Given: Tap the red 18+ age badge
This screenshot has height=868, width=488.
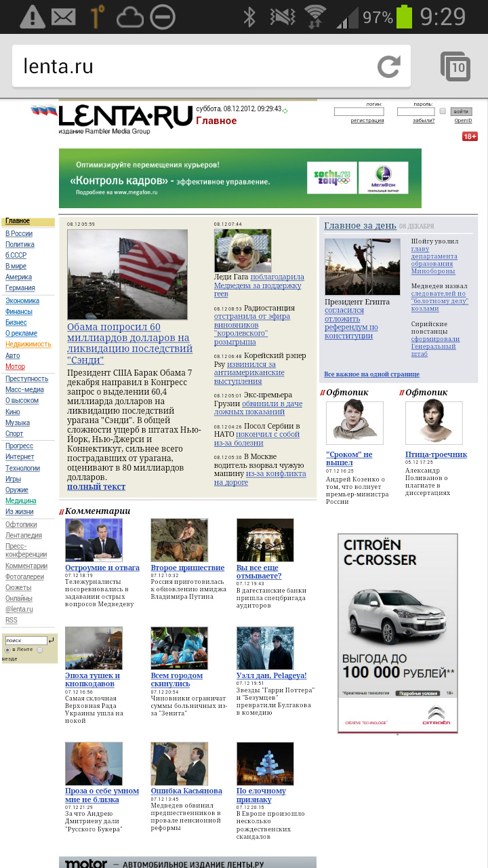Looking at the screenshot, I should (x=470, y=136).
